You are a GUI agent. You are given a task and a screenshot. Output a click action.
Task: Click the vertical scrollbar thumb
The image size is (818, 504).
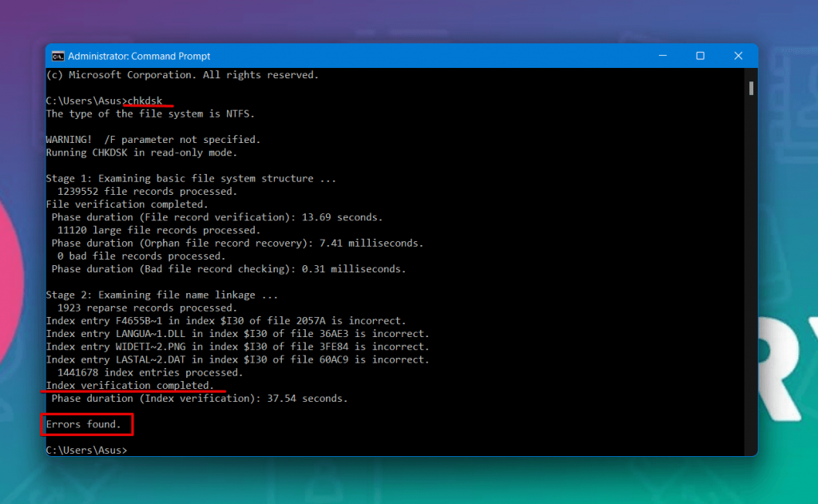click(x=751, y=88)
